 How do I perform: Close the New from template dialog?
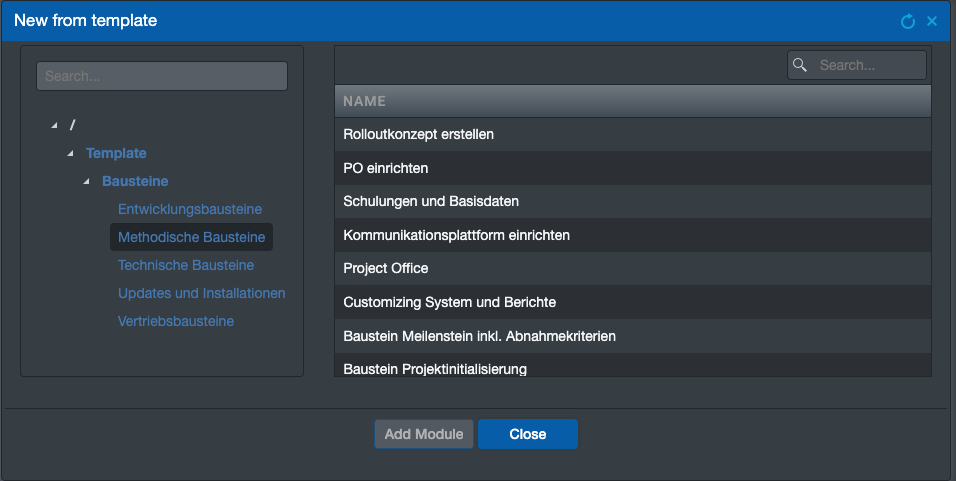(x=932, y=21)
